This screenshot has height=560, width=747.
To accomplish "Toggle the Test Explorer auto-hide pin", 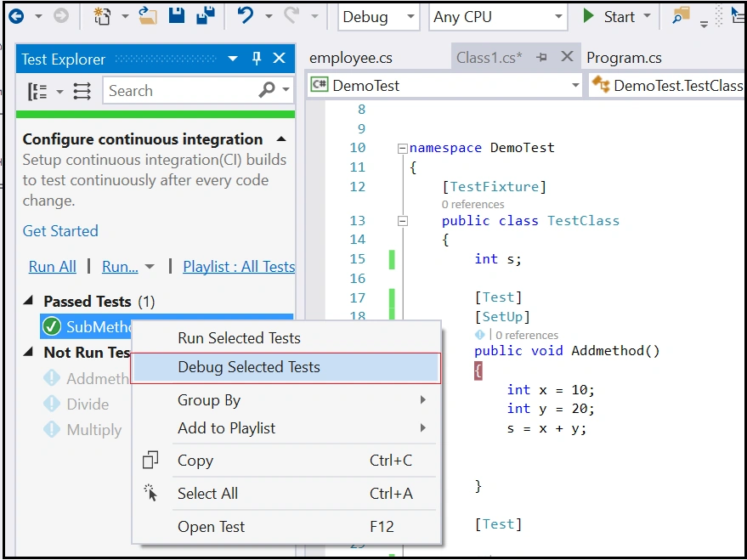I will point(257,59).
